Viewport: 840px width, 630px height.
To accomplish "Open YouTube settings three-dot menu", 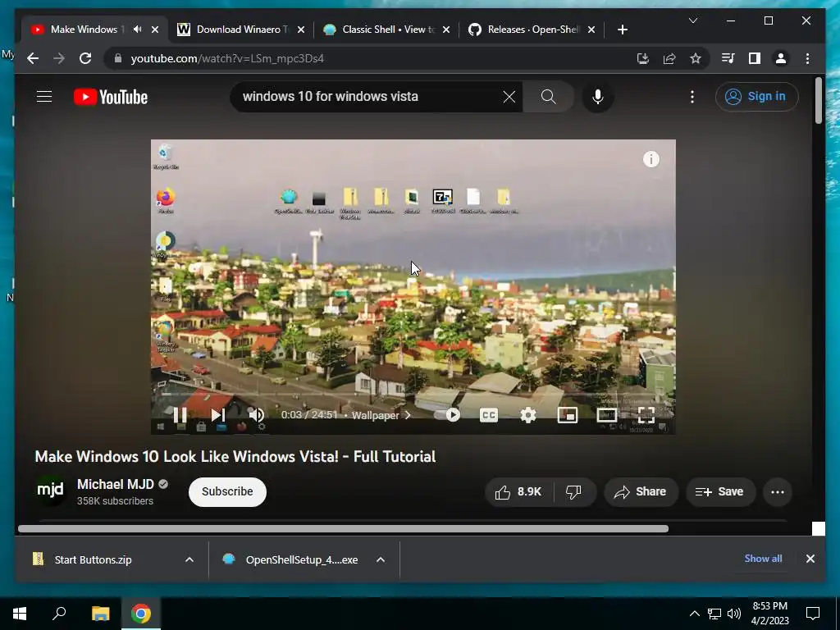I will pyautogui.click(x=692, y=97).
